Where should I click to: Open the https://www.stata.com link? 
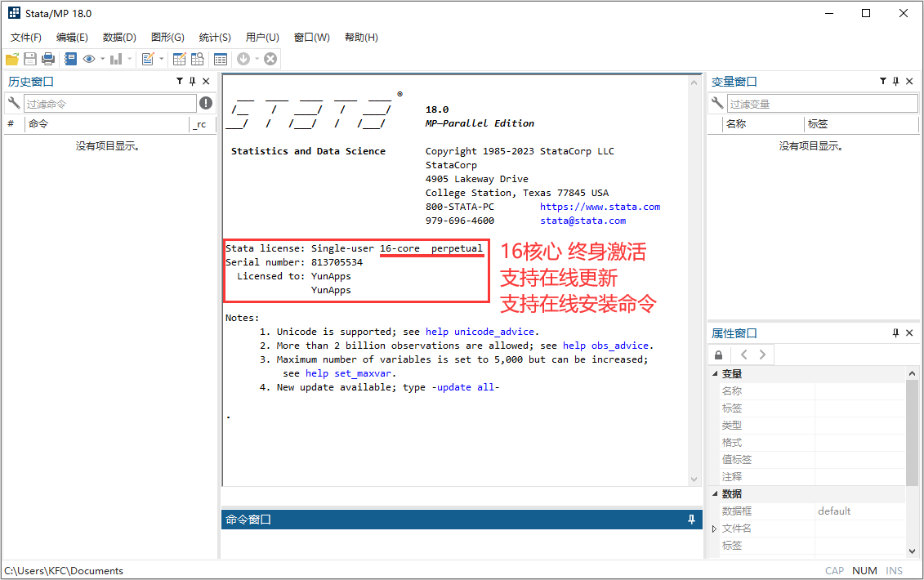click(600, 207)
